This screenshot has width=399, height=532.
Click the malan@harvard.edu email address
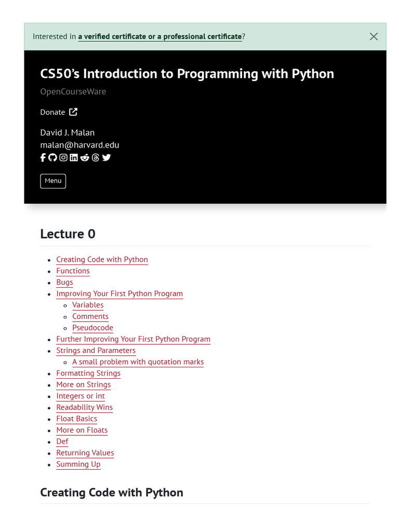click(x=79, y=145)
